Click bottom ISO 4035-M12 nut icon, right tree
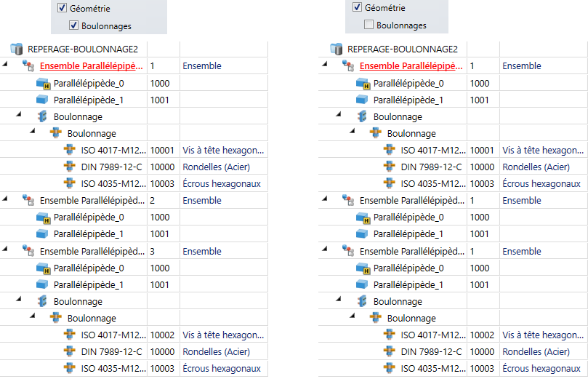The height and width of the screenshot is (387, 588). coord(390,369)
